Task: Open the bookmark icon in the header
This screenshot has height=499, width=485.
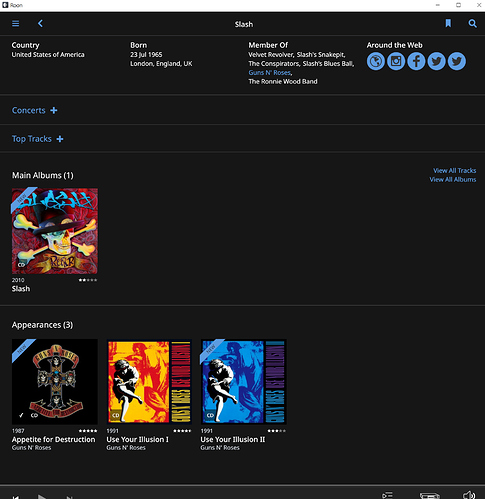Action: click(x=448, y=23)
